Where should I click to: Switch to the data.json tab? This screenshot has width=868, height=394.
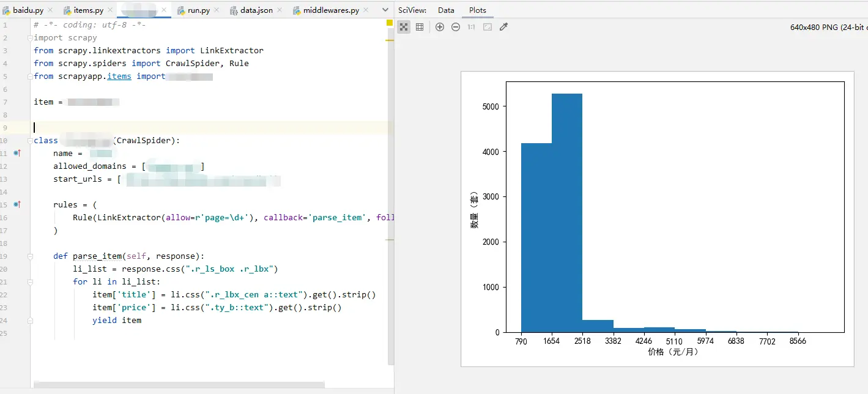tap(257, 10)
